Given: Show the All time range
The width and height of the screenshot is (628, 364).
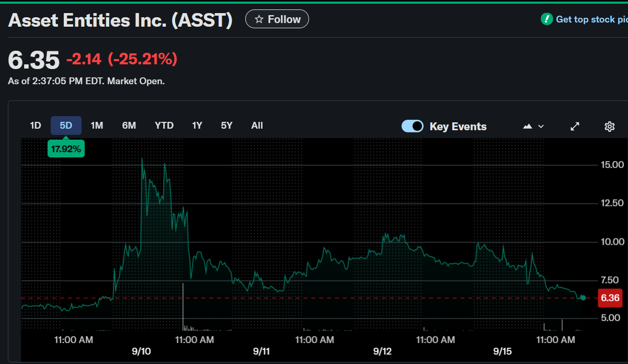Looking at the screenshot, I should pyautogui.click(x=257, y=126).
